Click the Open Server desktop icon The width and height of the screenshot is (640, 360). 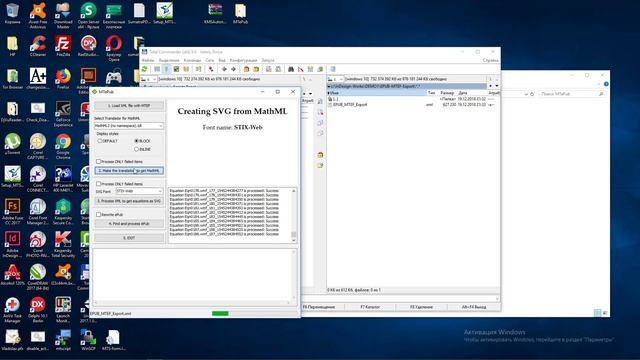pos(88,15)
